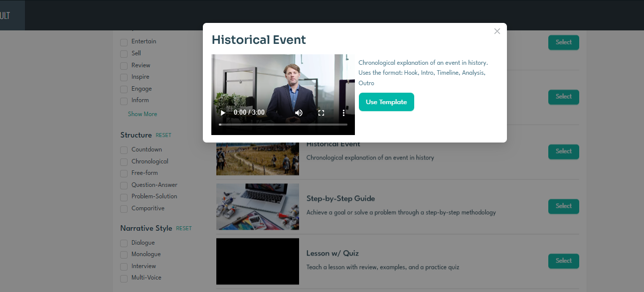Screen dimensions: 644x292
Task: Mute the preview video sound
Action: pyautogui.click(x=299, y=113)
